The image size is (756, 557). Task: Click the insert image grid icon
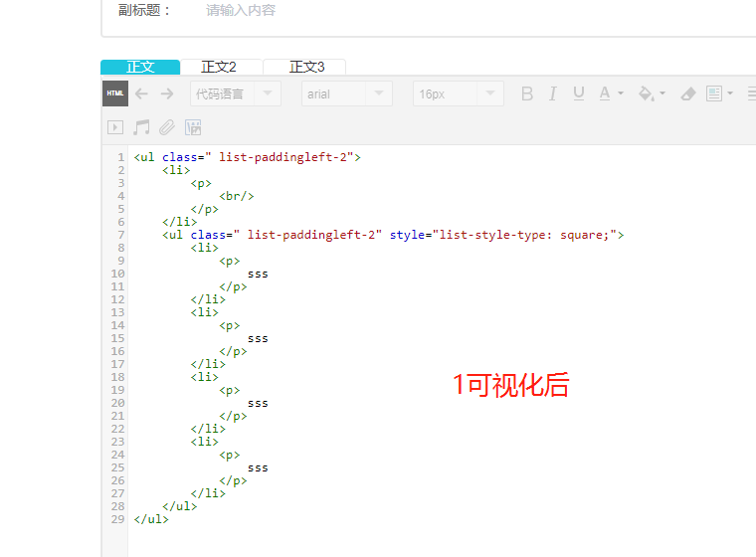(x=193, y=127)
